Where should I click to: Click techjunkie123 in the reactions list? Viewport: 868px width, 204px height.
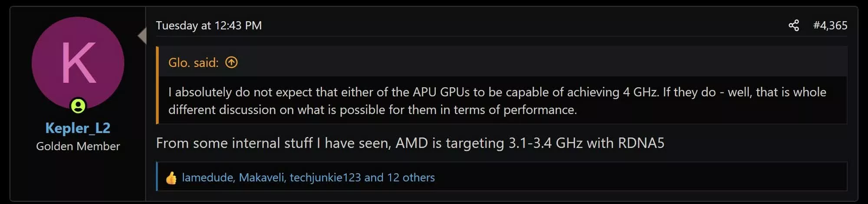pos(325,178)
